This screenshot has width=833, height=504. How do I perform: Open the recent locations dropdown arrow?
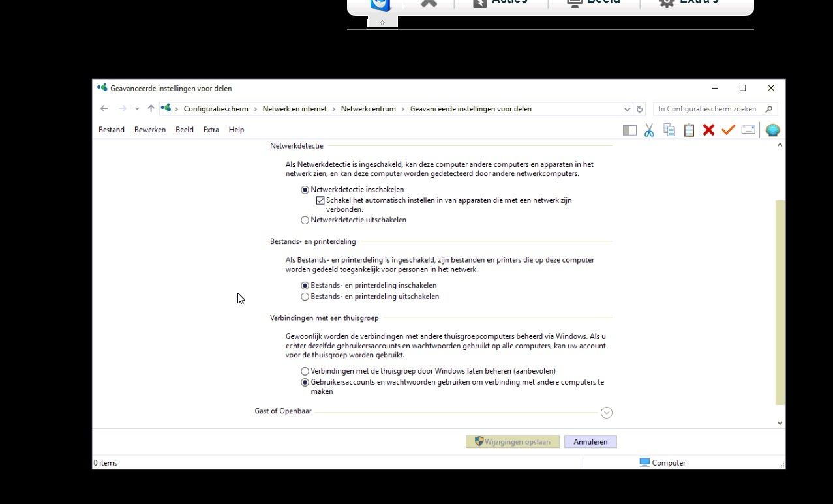[x=137, y=109]
